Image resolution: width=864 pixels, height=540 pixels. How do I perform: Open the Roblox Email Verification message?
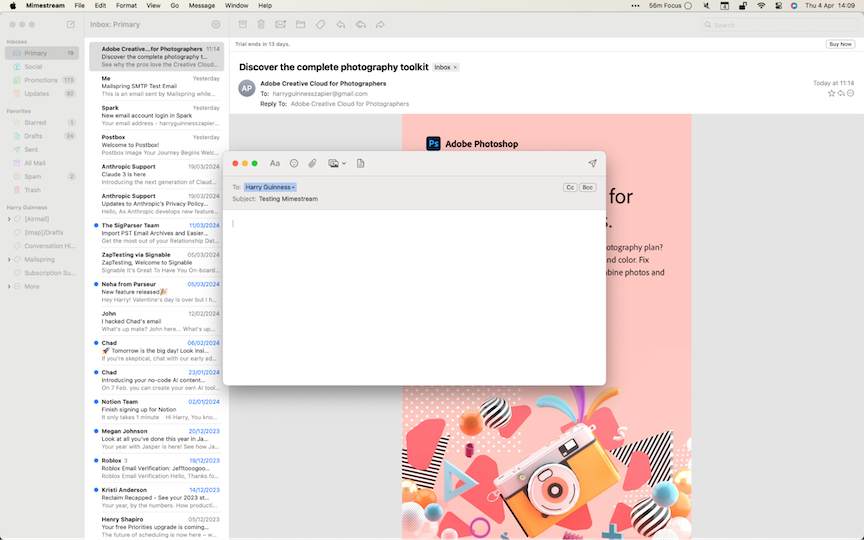(x=157, y=468)
